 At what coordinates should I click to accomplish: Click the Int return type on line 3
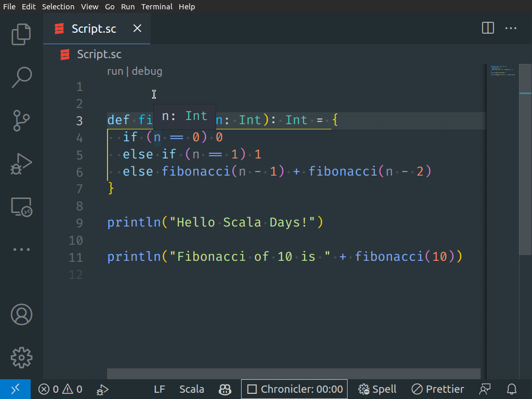tap(296, 120)
